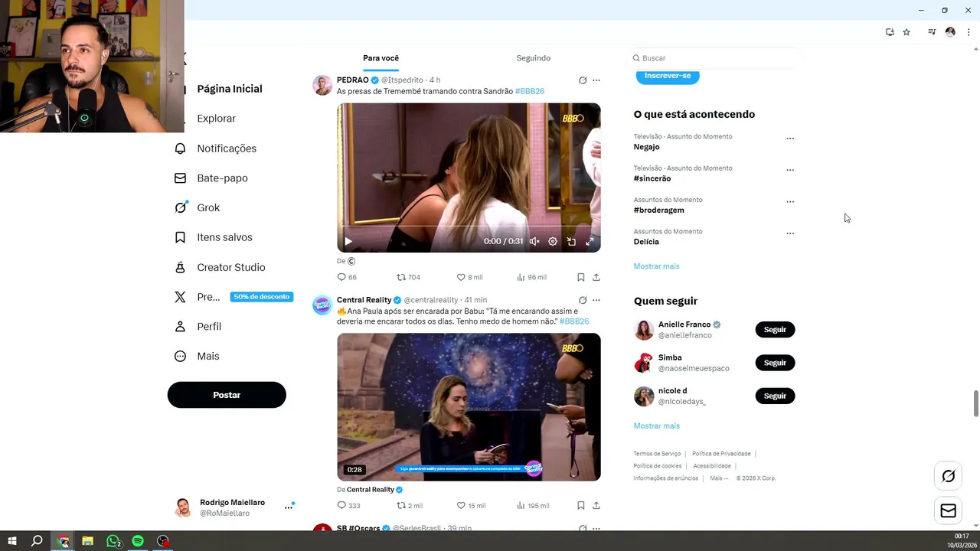Open more options for Delícia trend
980x551 pixels.
click(x=790, y=233)
